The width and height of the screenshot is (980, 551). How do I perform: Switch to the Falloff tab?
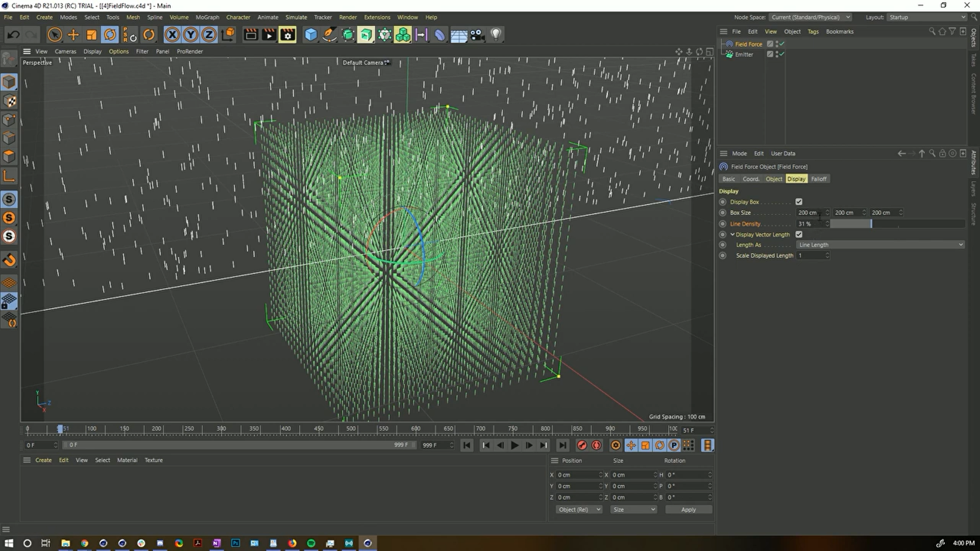click(x=819, y=178)
